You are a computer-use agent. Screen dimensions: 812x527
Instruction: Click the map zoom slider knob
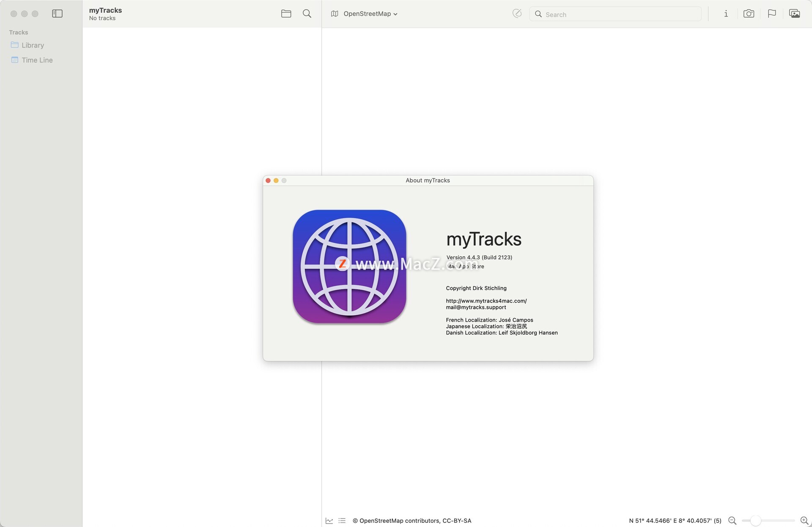point(755,521)
